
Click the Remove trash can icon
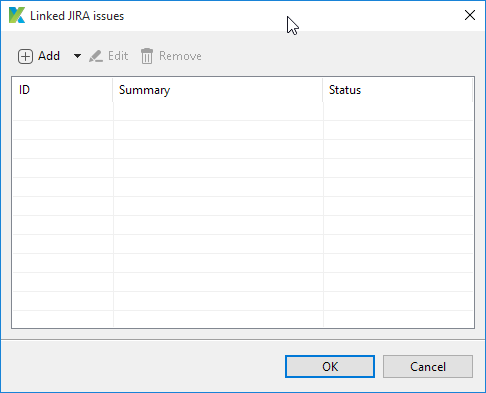pyautogui.click(x=147, y=56)
